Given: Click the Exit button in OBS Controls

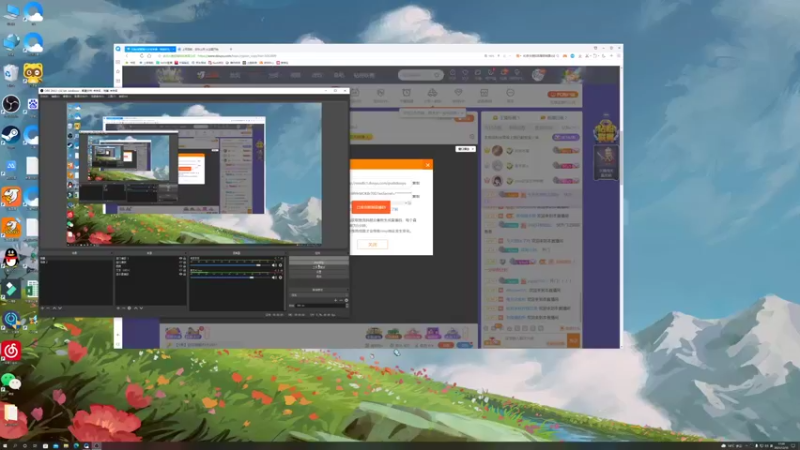Looking at the screenshot, I should [318, 276].
